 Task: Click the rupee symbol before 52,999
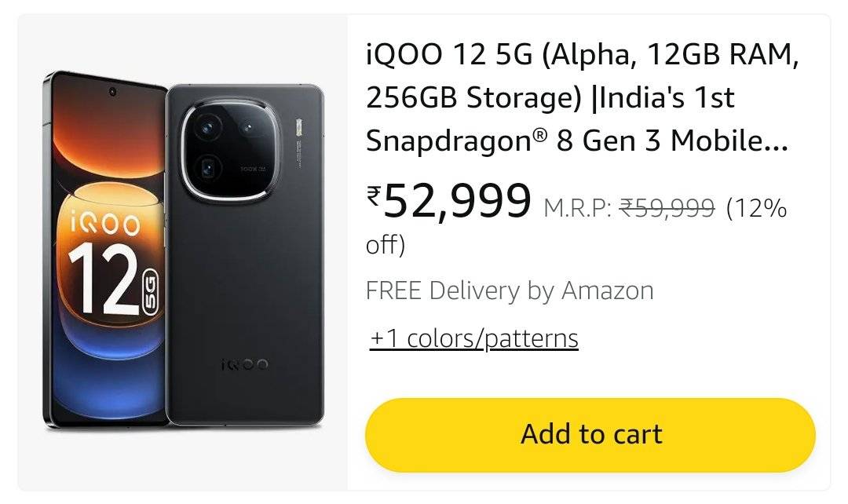(374, 194)
